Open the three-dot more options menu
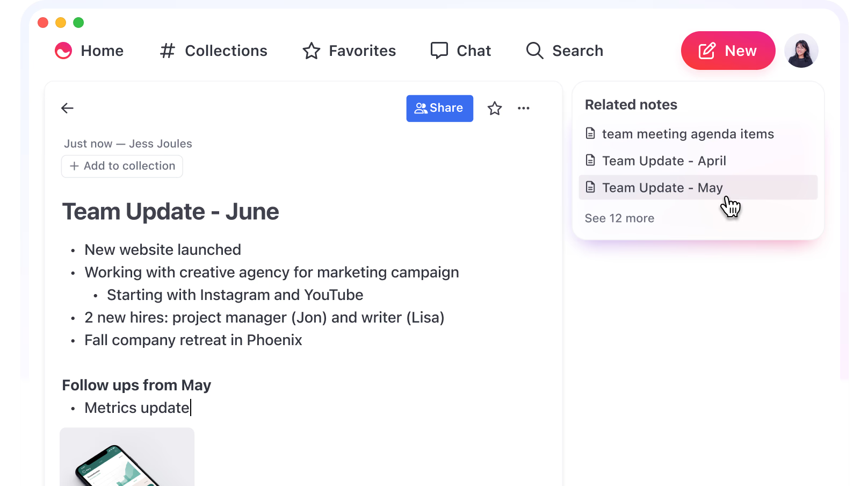The width and height of the screenshot is (868, 486). [523, 108]
